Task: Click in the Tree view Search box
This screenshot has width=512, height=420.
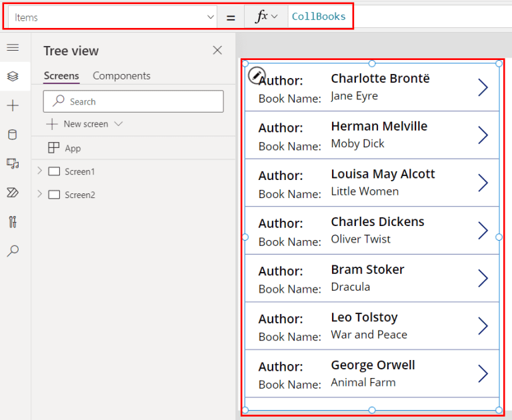Action: 133,101
